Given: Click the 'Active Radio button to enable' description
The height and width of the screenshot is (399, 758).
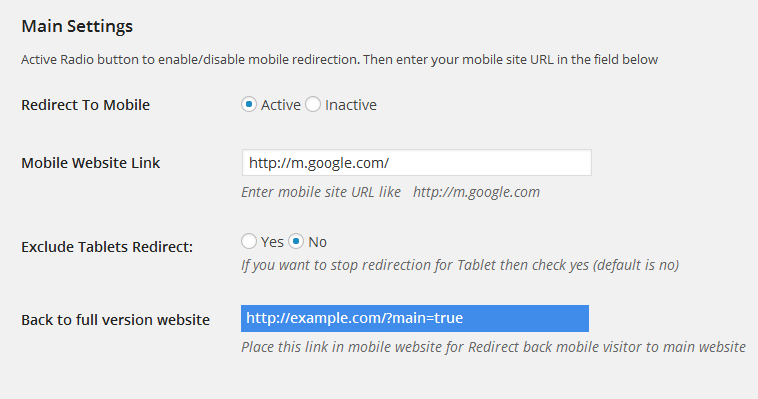Looking at the screenshot, I should pyautogui.click(x=339, y=59).
